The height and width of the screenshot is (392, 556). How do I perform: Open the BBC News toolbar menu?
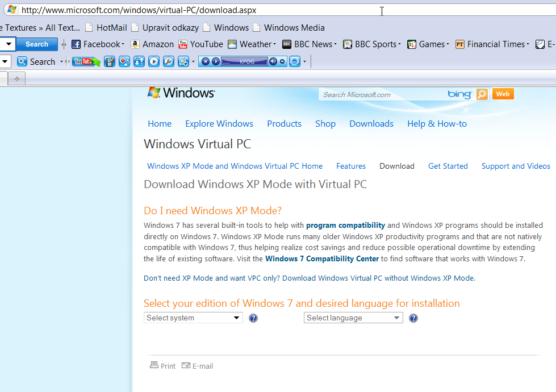click(x=309, y=44)
